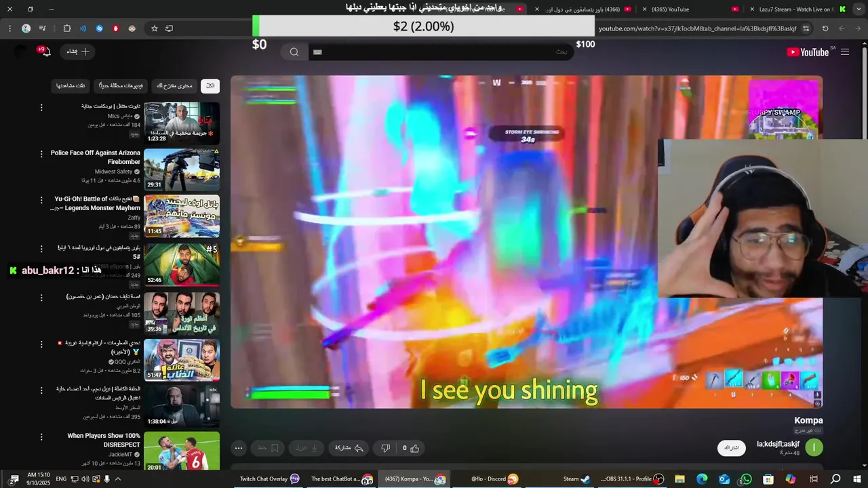Open the YouTube account avatar
The width and height of the screenshot is (868, 488).
coord(21,52)
